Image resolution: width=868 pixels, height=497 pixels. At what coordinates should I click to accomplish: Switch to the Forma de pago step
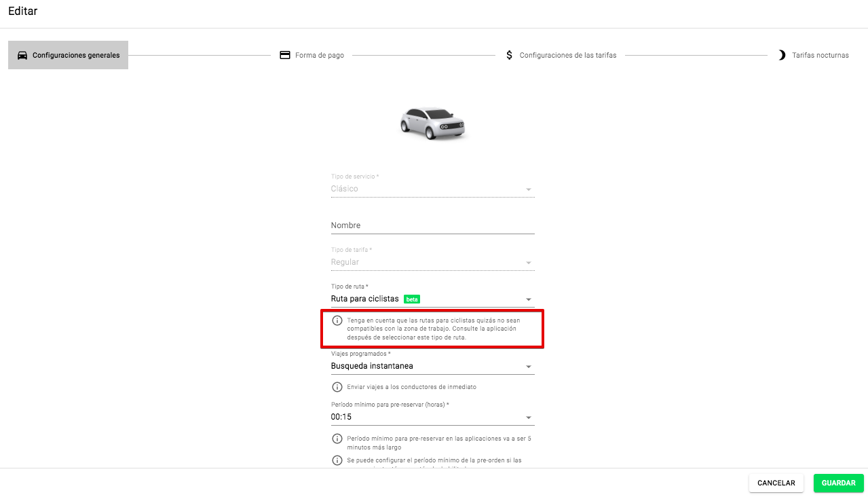pos(319,55)
